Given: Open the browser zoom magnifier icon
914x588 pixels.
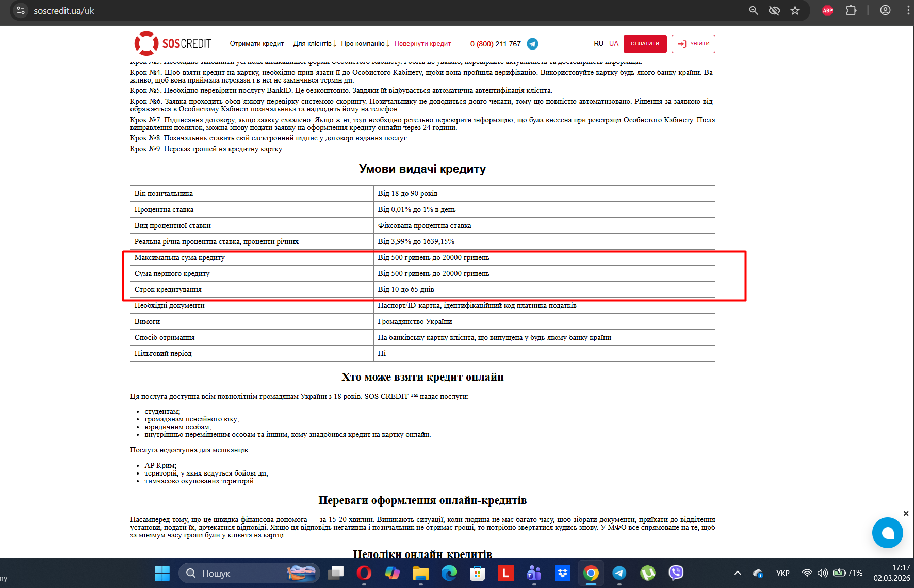Looking at the screenshot, I should point(754,10).
